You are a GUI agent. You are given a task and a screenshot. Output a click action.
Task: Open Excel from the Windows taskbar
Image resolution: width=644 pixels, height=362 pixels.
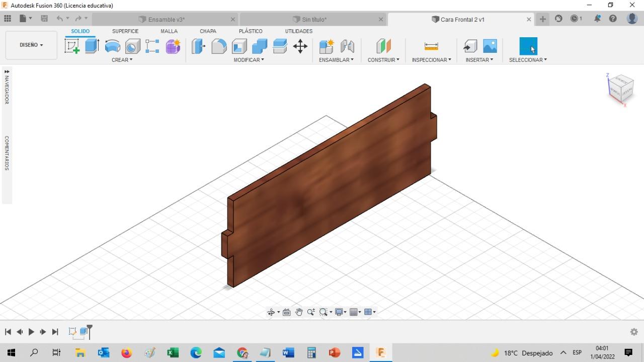click(173, 353)
